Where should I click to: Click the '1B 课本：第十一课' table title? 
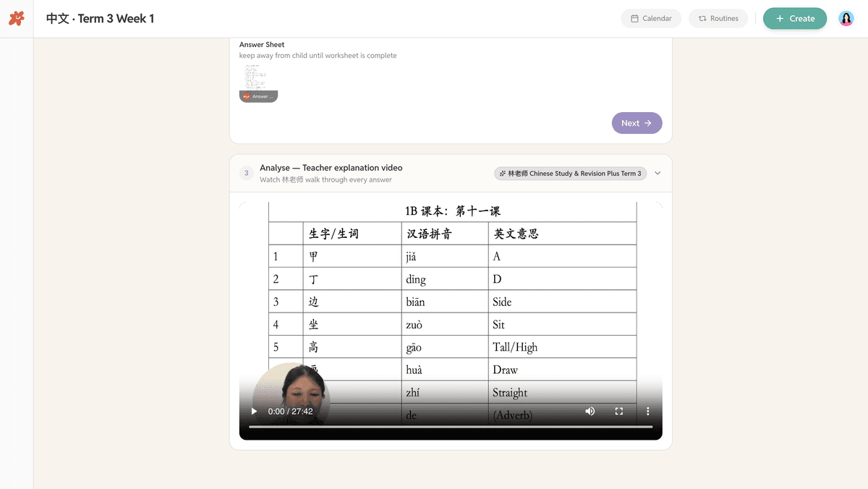pyautogui.click(x=453, y=211)
